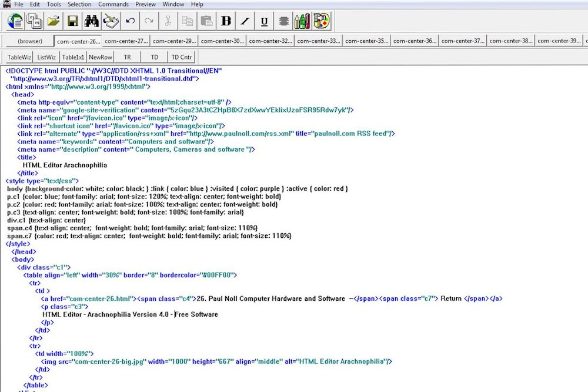Click the redo arrow icon
The image size is (588, 392).
click(149, 21)
